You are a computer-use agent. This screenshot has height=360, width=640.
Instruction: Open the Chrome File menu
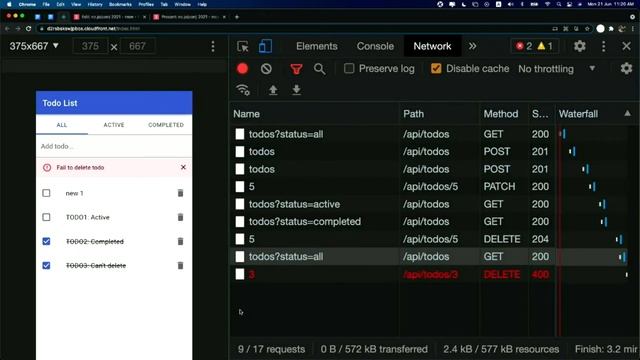(x=46, y=4)
